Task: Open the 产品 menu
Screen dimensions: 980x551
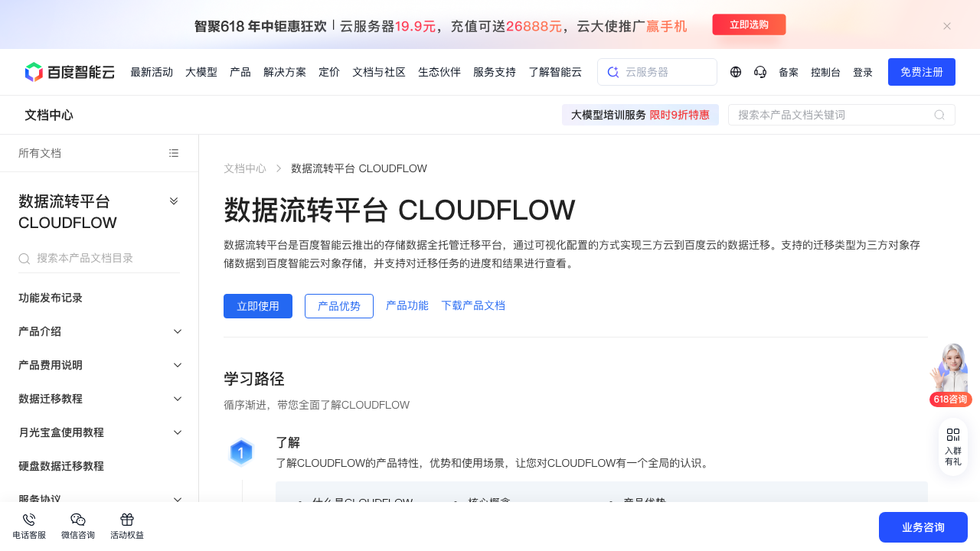Action: click(x=240, y=72)
